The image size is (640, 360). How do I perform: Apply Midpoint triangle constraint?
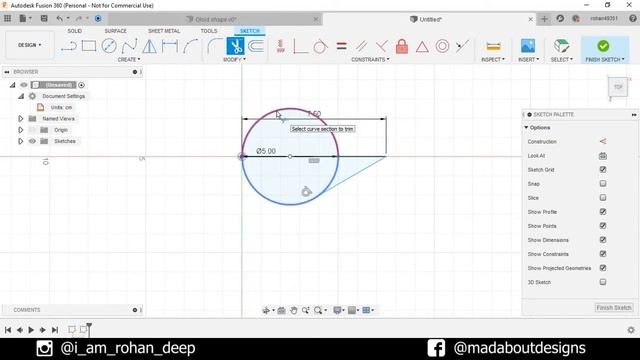pyautogui.click(x=422, y=47)
